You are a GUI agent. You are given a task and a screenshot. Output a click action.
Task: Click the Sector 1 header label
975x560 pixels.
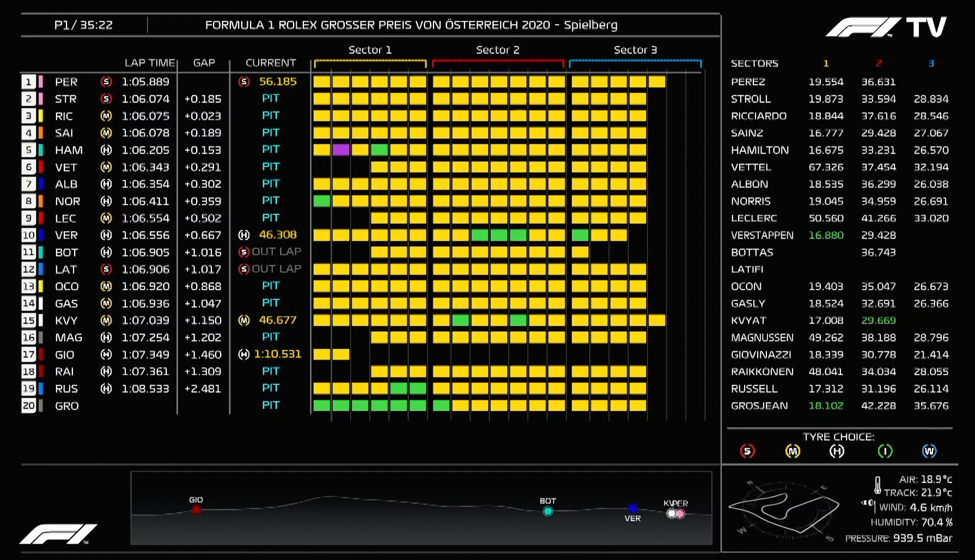click(x=370, y=50)
